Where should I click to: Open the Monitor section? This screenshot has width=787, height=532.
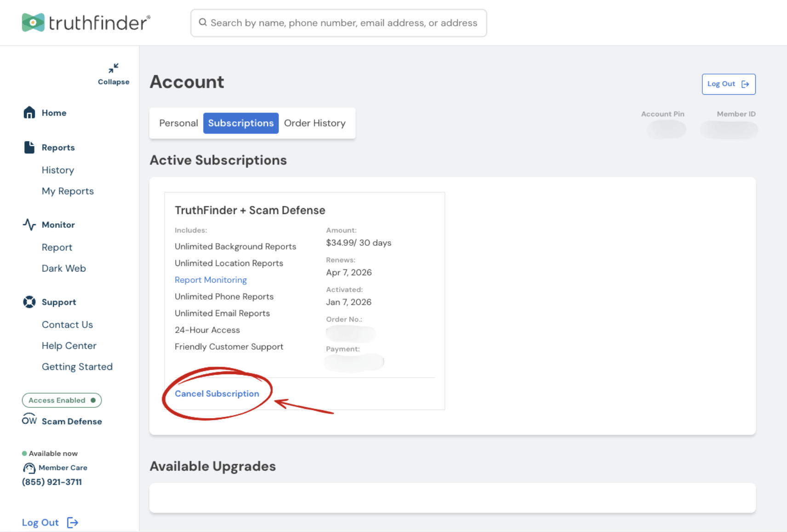(58, 225)
